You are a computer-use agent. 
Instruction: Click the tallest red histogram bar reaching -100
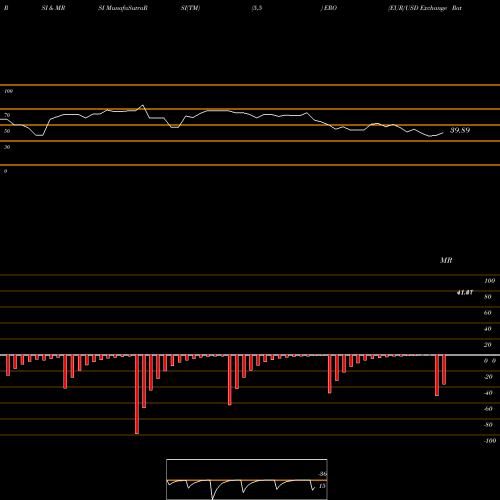point(137,394)
